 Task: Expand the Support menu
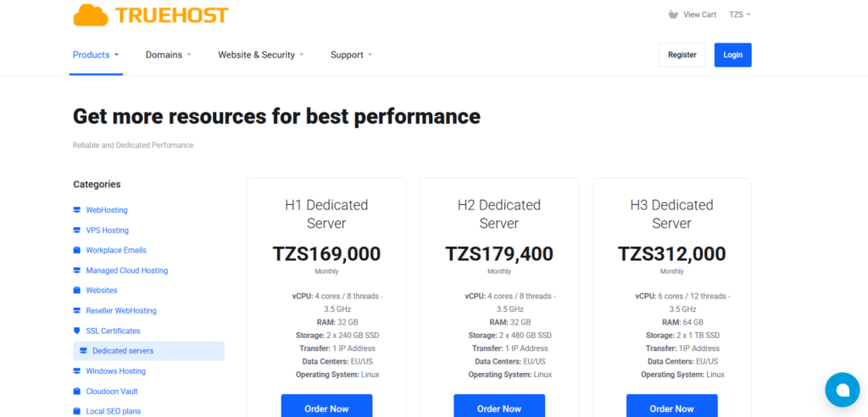(x=351, y=55)
